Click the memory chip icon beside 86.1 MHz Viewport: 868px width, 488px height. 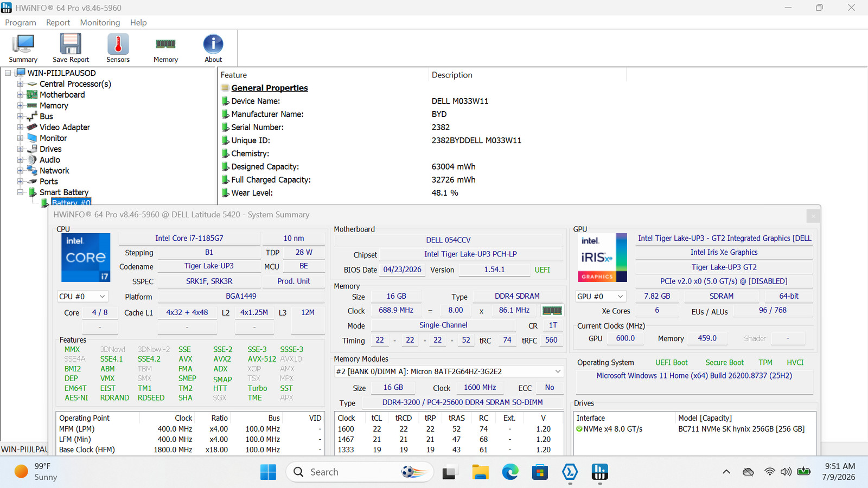pyautogui.click(x=552, y=311)
